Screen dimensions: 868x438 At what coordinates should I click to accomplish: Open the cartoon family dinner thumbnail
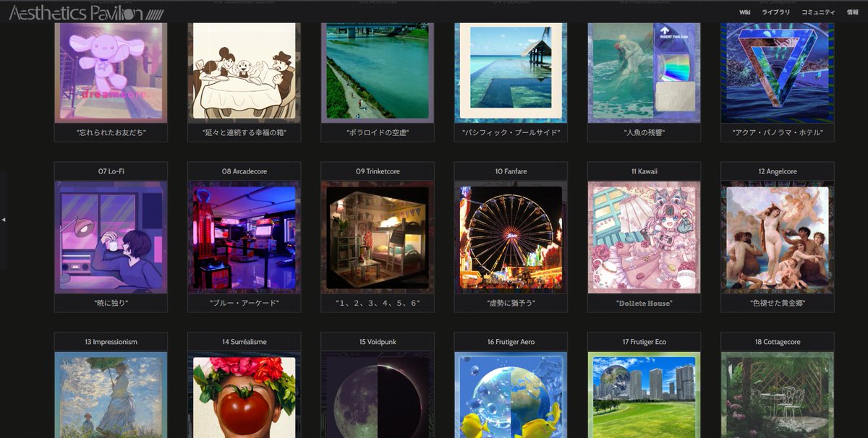tap(244, 72)
